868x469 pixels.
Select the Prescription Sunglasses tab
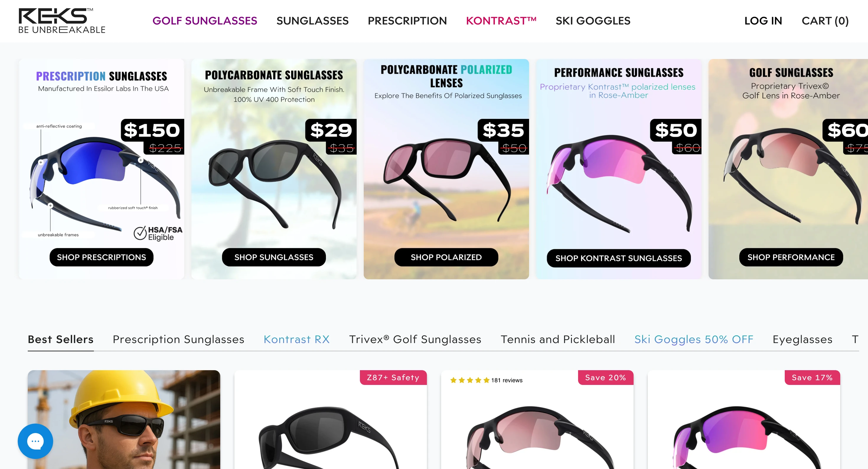(179, 340)
